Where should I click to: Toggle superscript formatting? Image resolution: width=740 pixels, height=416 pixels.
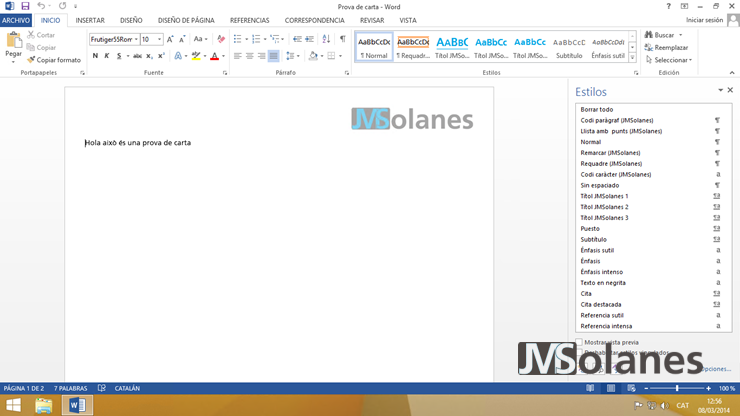tap(161, 56)
